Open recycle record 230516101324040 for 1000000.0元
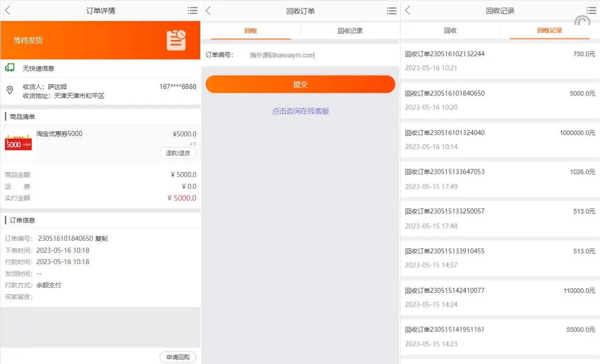Screen dimensions: 600x364 click(x=500, y=139)
